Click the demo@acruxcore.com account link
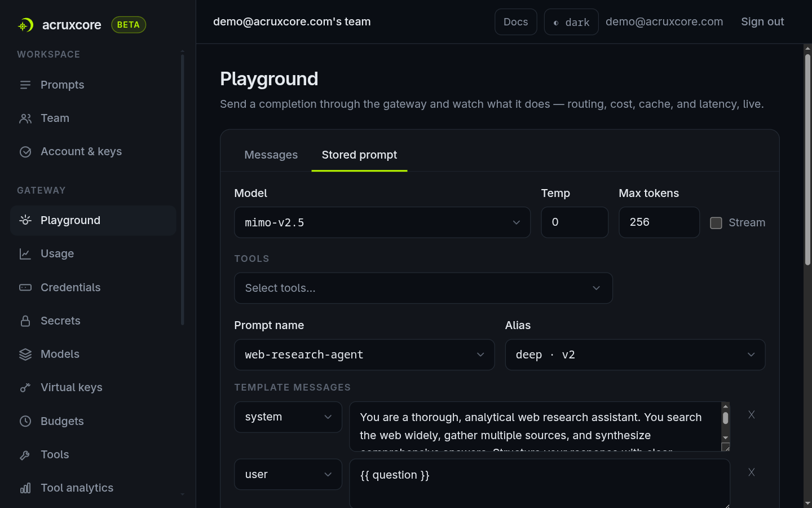812x508 pixels. click(x=664, y=21)
